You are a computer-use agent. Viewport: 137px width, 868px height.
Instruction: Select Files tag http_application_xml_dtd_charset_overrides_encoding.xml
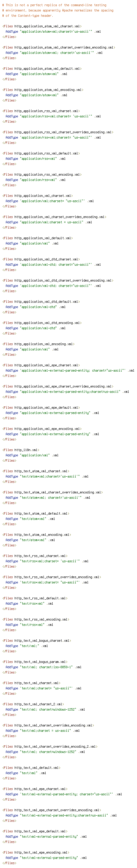pos(58,281)
